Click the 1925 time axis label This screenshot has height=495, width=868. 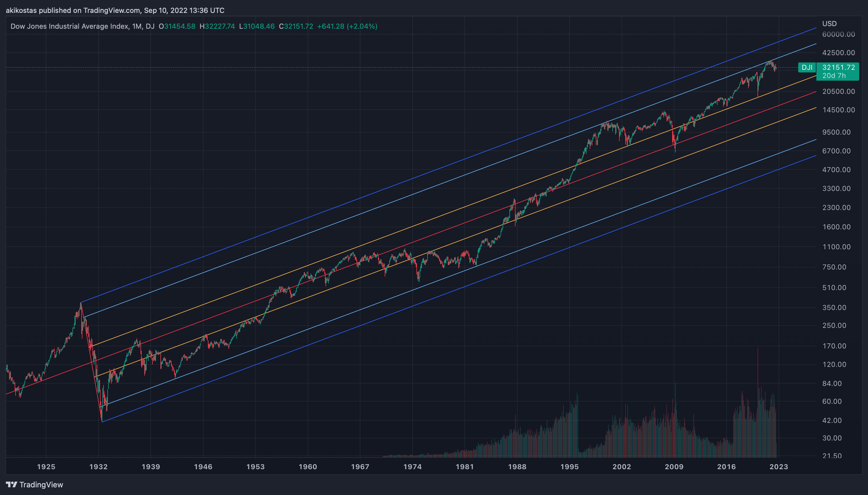click(x=46, y=467)
